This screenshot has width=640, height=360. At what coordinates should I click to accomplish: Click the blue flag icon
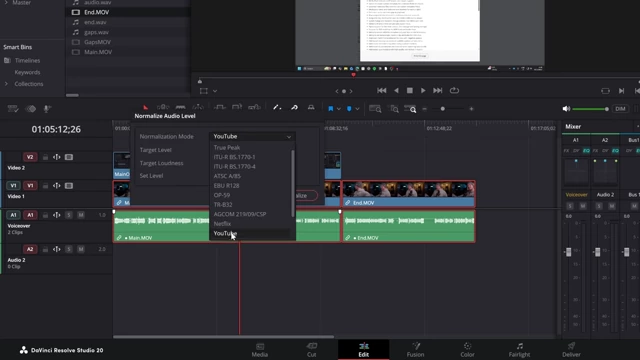pos(330,109)
